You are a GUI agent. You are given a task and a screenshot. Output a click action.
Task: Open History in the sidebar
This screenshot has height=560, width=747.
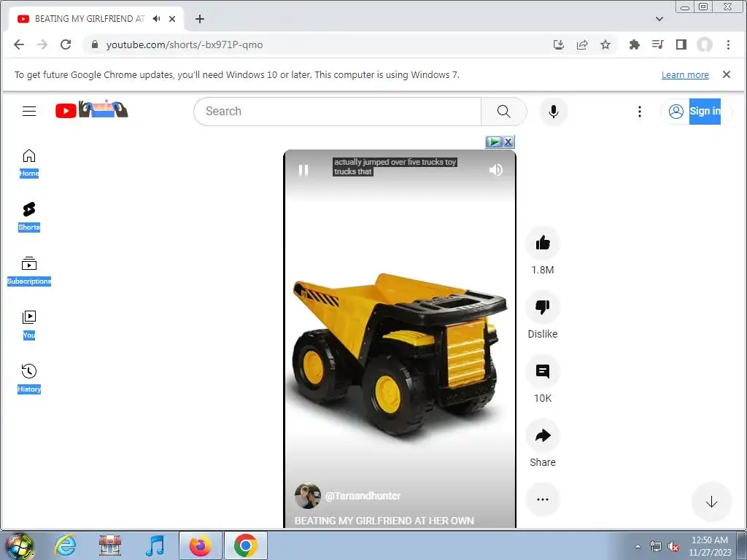click(29, 378)
